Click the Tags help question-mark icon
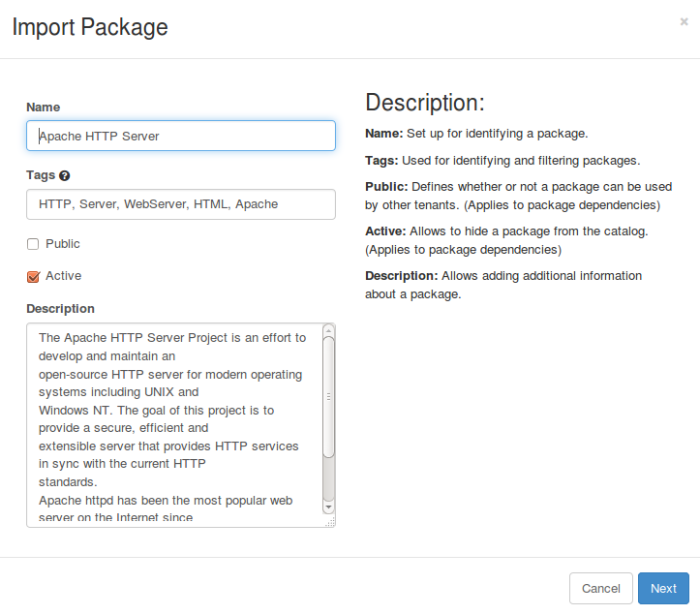This screenshot has height=615, width=700. pos(65,176)
